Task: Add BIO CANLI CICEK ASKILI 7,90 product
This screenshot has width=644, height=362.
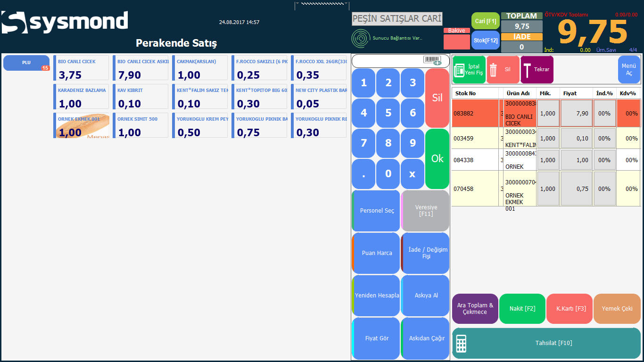Action: (x=140, y=68)
